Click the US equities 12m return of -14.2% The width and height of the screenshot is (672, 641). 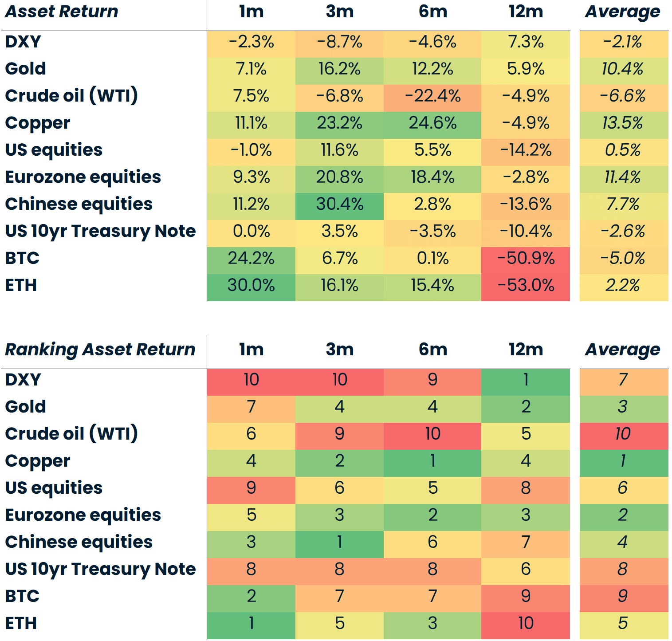point(526,150)
